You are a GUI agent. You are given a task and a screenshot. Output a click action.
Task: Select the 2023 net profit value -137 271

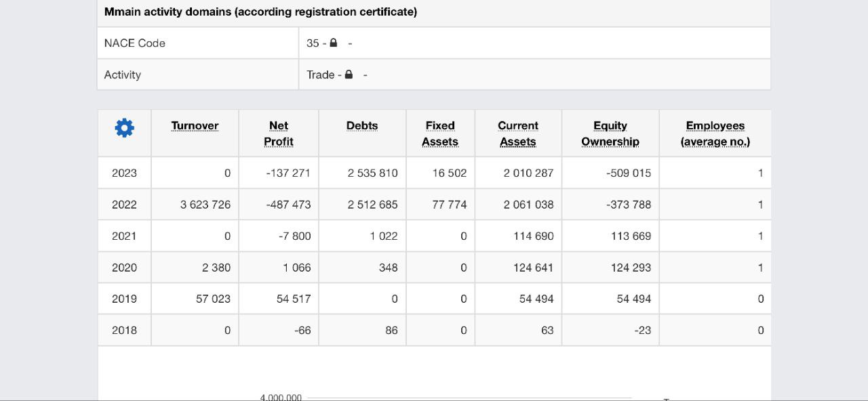[x=288, y=173]
